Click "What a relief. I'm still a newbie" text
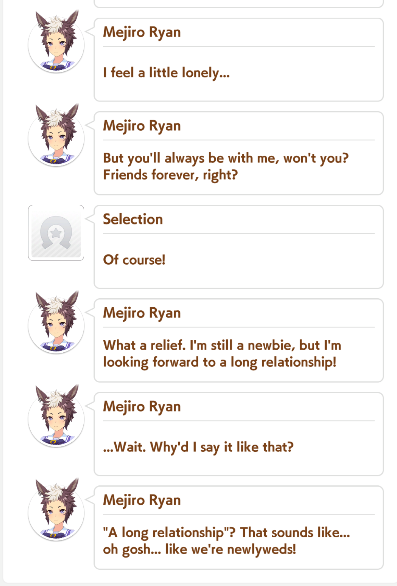Screen dimensions: 397x586 click(222, 345)
